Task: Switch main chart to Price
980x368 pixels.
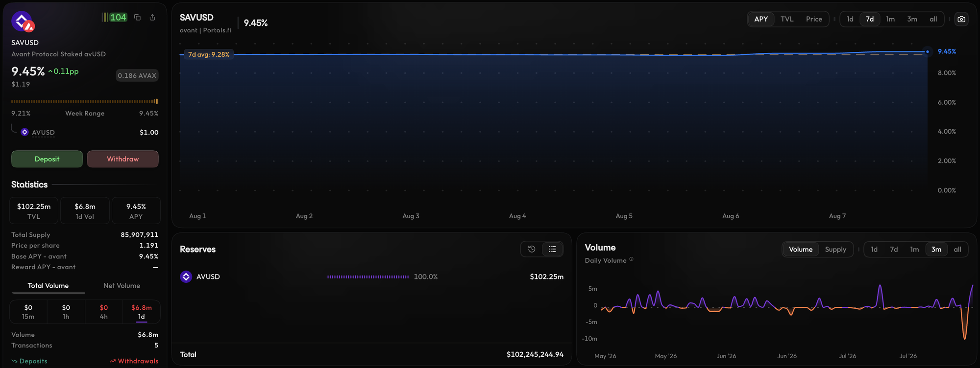Action: click(814, 19)
